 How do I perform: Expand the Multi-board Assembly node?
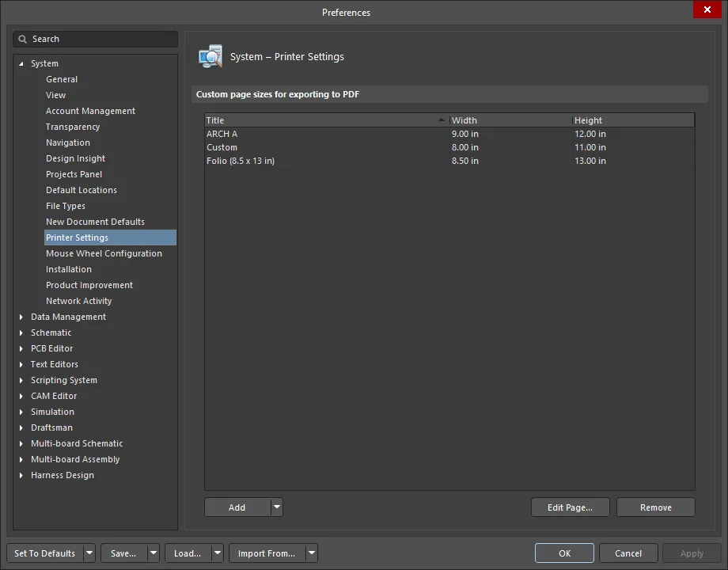21,459
